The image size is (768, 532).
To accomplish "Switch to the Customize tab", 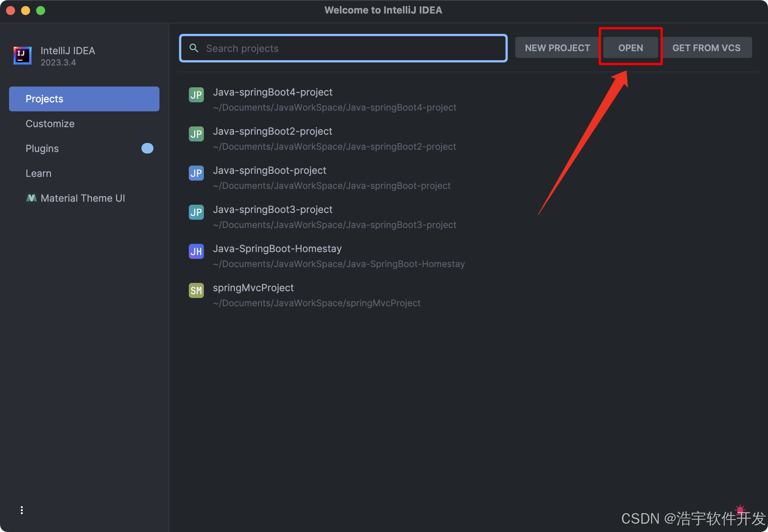I will pos(50,124).
